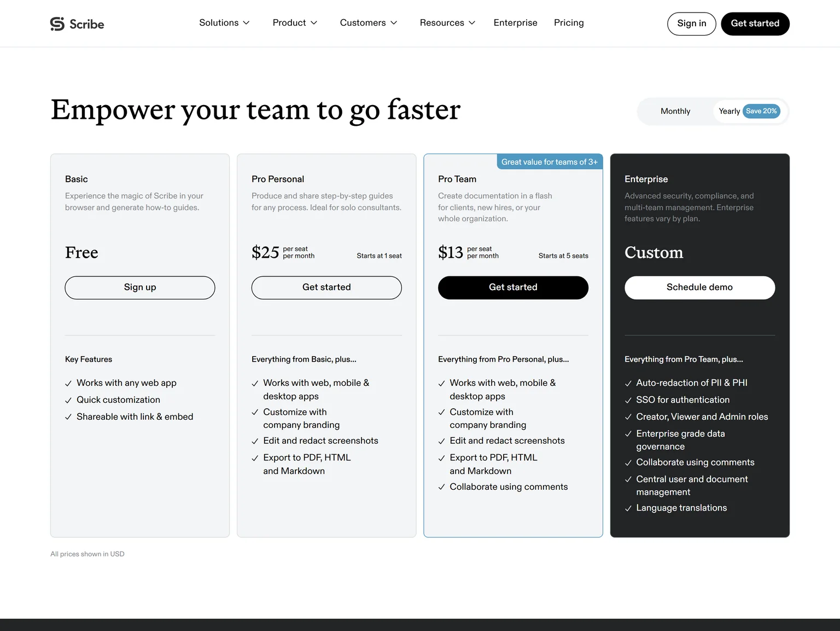Click checkmark beside Pro Team 'Collaborate using comments'
The width and height of the screenshot is (840, 631).
441,488
